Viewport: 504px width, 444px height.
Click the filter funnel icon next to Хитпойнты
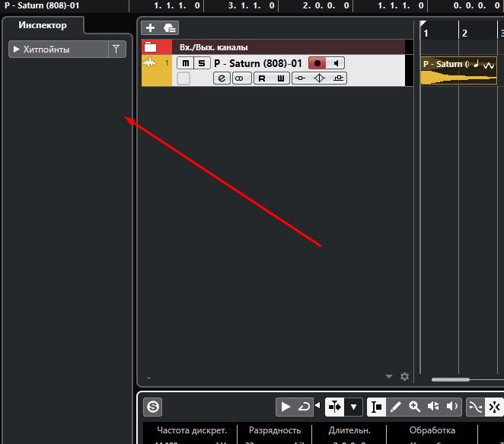tap(116, 50)
